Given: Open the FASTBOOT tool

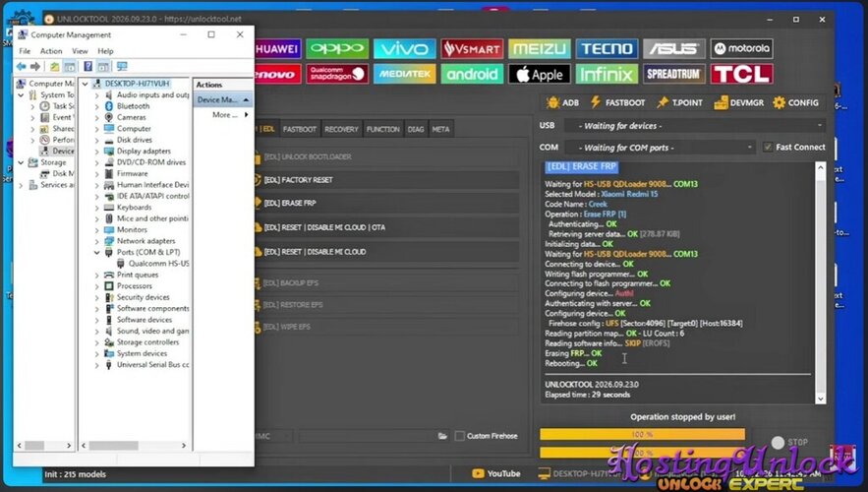Looking at the screenshot, I should (617, 102).
